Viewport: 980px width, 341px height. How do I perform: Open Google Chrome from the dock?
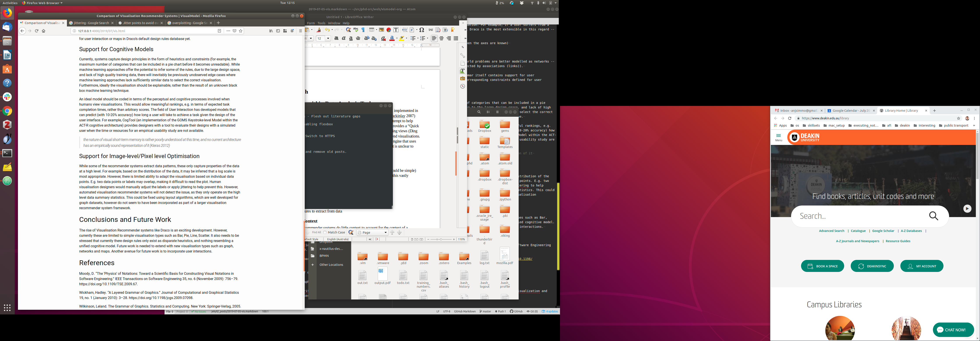pos(7,111)
